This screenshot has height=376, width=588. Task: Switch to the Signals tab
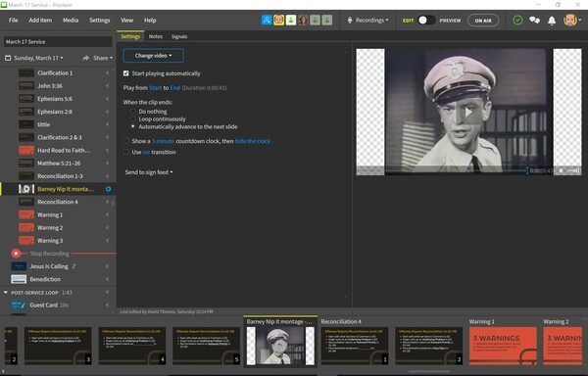179,36
